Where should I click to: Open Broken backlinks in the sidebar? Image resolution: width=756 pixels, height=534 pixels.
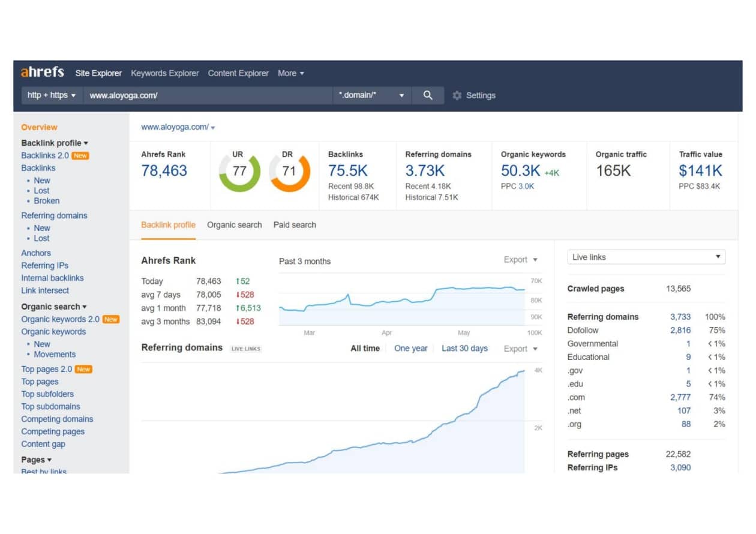[x=47, y=201]
